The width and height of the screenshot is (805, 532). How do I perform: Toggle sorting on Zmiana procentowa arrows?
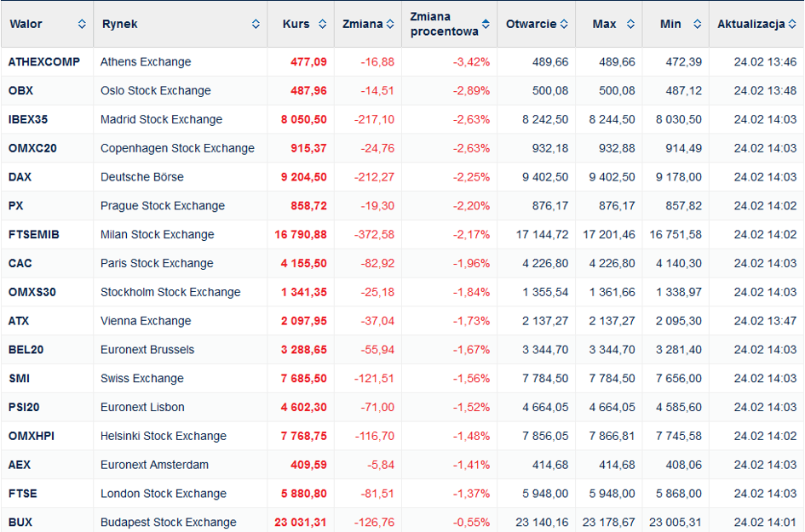tap(486, 24)
